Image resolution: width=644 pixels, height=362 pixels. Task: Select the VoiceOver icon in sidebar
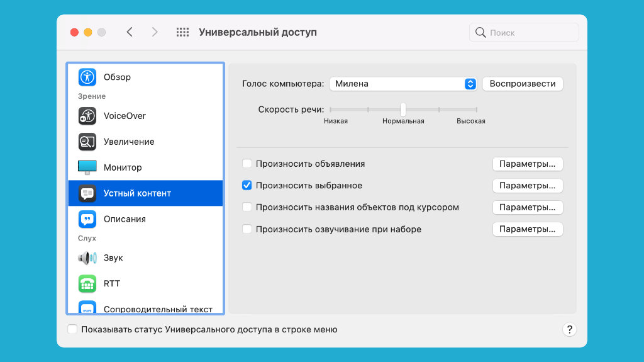click(87, 116)
